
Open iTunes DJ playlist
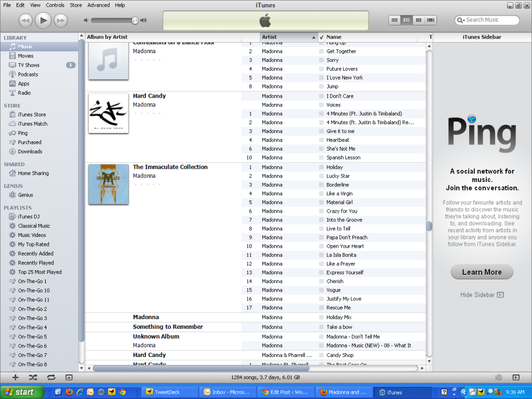tap(39, 217)
